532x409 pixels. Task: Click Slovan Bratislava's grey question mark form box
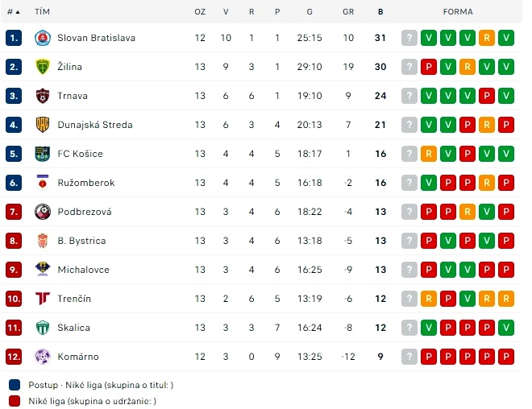pyautogui.click(x=409, y=38)
